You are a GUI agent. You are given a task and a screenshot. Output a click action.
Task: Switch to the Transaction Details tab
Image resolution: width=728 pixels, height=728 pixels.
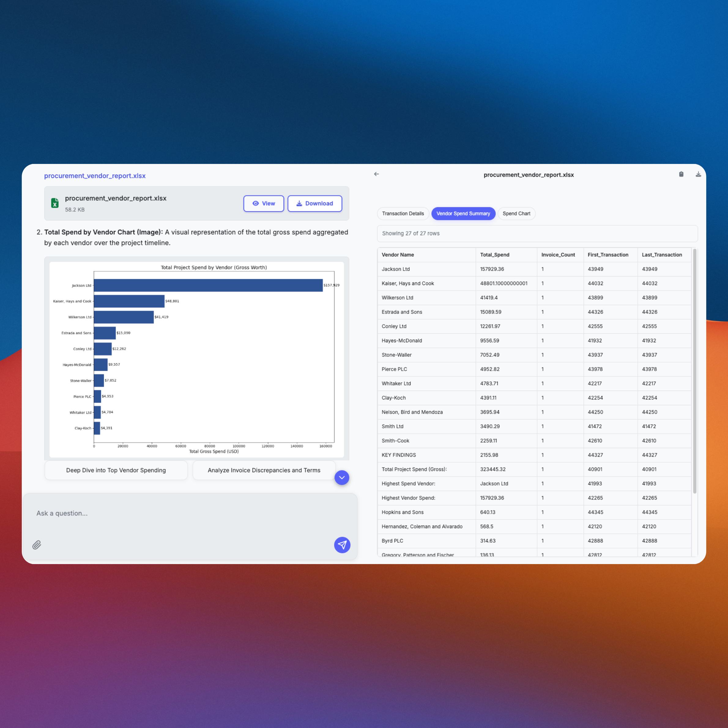click(403, 213)
